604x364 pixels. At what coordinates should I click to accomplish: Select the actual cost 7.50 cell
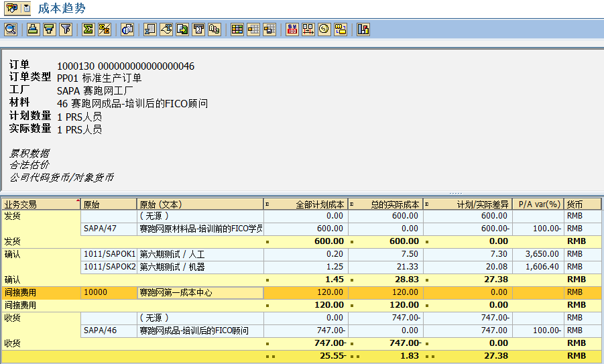click(x=385, y=254)
